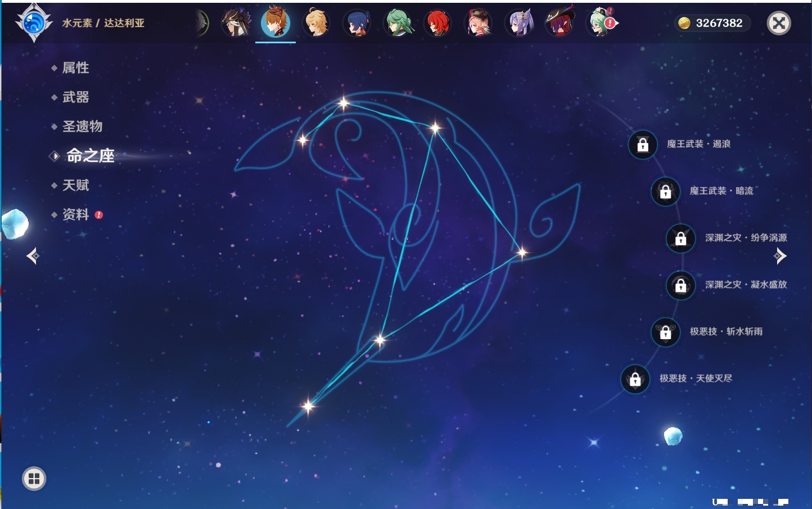This screenshot has height=509, width=812.
Task: Select the character wearing the pirate hat
Action: (560, 24)
